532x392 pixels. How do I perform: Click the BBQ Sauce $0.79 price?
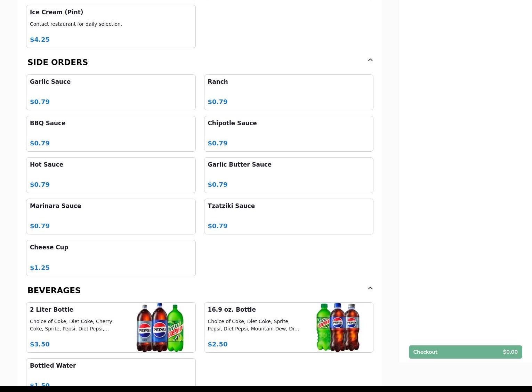coord(40,143)
